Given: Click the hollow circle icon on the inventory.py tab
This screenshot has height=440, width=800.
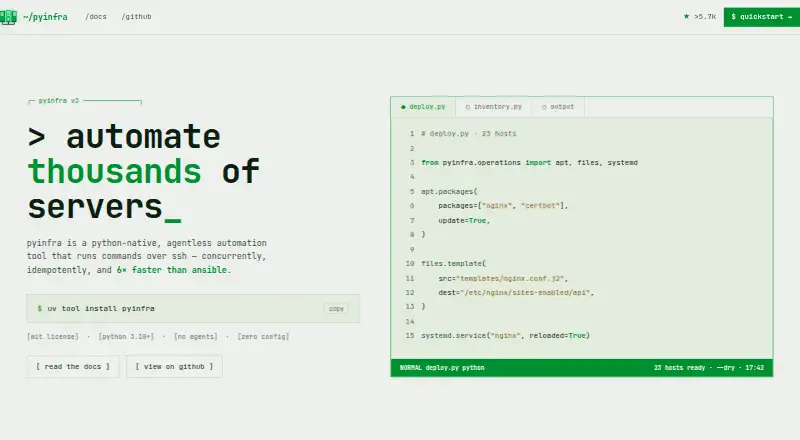Looking at the screenshot, I should point(467,107).
